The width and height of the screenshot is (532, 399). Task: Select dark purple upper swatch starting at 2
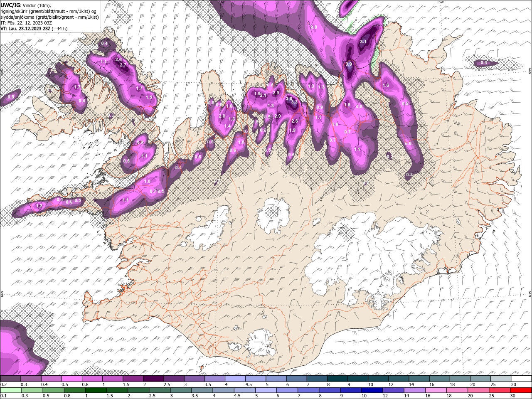point(154,379)
